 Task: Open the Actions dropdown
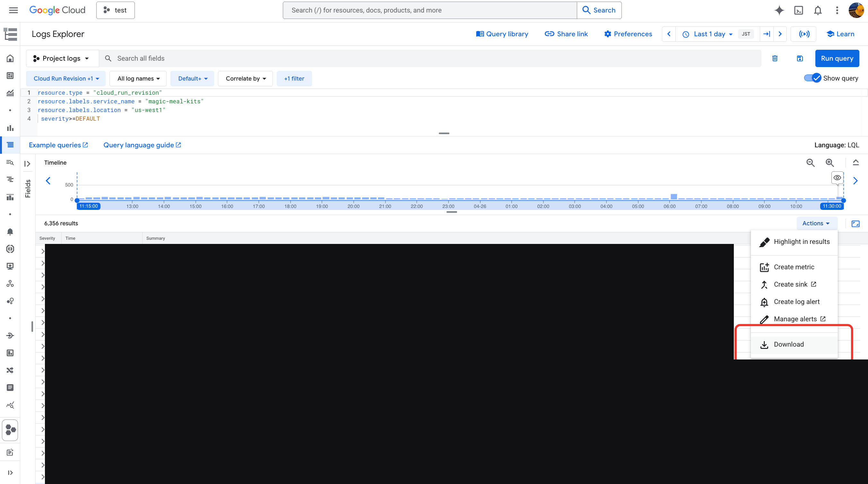coord(816,223)
